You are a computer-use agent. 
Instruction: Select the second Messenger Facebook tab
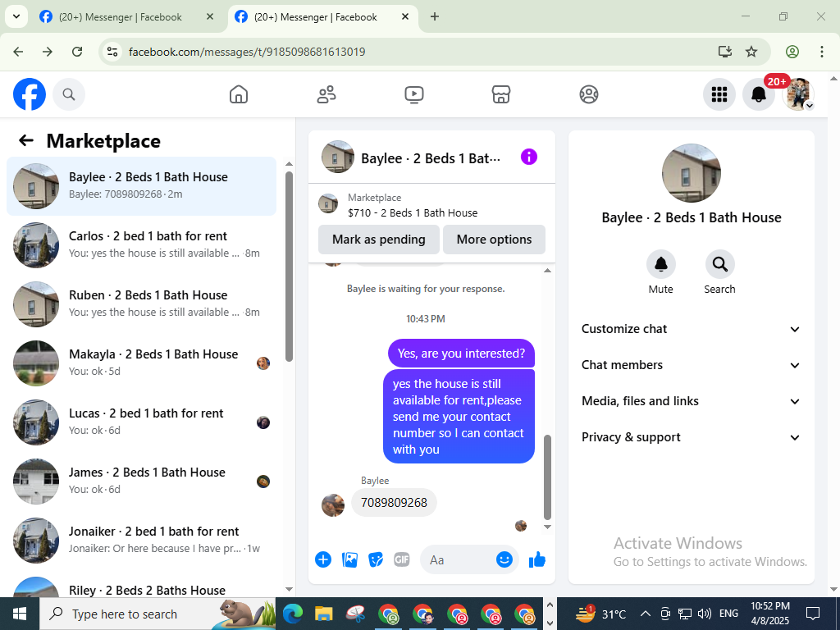point(315,17)
